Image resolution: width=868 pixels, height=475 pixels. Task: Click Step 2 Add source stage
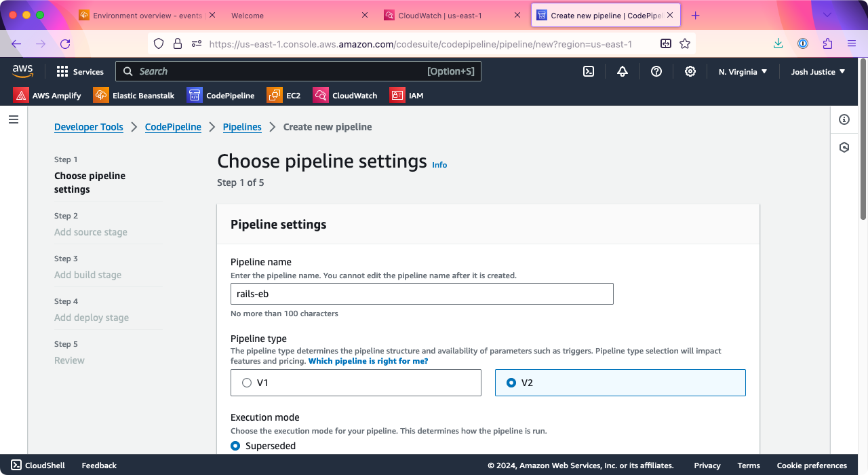pyautogui.click(x=91, y=232)
